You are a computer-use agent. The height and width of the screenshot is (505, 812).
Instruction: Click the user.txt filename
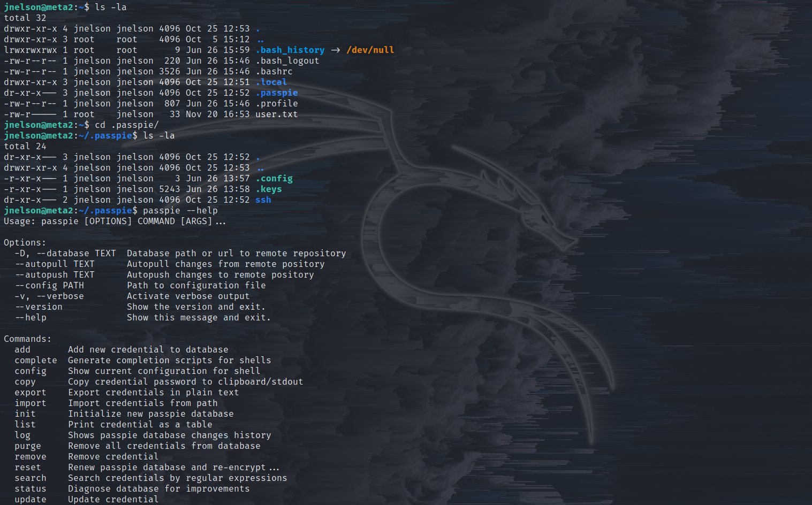(x=277, y=114)
